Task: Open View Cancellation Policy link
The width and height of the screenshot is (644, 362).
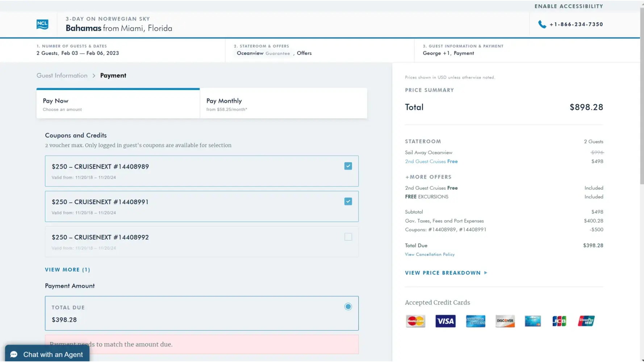Action: point(430,254)
